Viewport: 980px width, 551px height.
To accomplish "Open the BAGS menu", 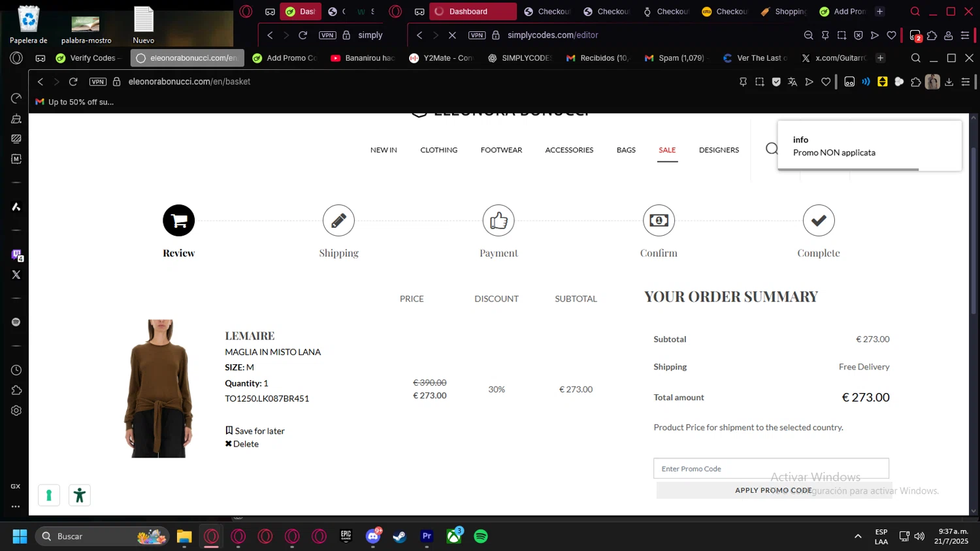I will (x=626, y=150).
